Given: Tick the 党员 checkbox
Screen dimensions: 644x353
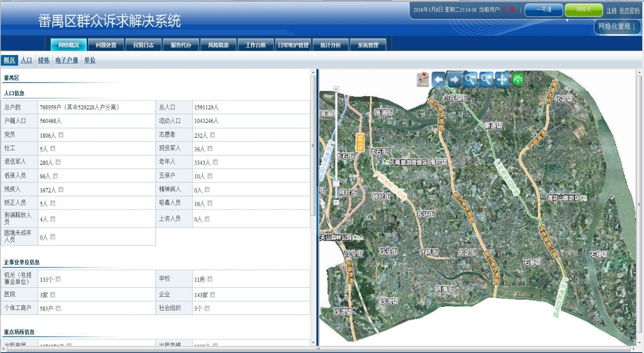Looking at the screenshot, I should tap(61, 135).
